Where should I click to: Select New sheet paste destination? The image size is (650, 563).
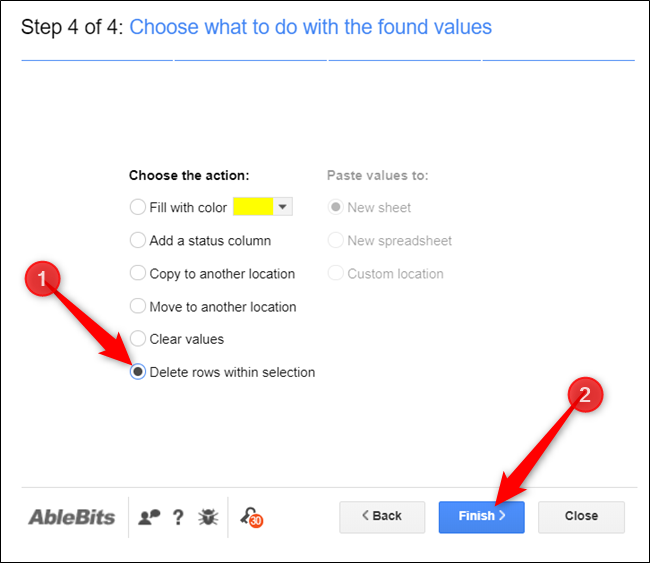(x=337, y=208)
